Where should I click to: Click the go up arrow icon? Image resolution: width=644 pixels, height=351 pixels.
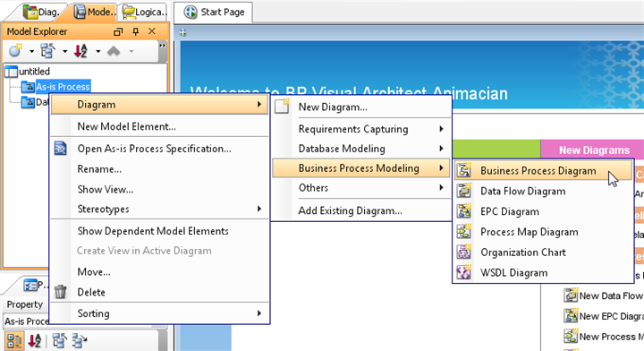click(114, 51)
